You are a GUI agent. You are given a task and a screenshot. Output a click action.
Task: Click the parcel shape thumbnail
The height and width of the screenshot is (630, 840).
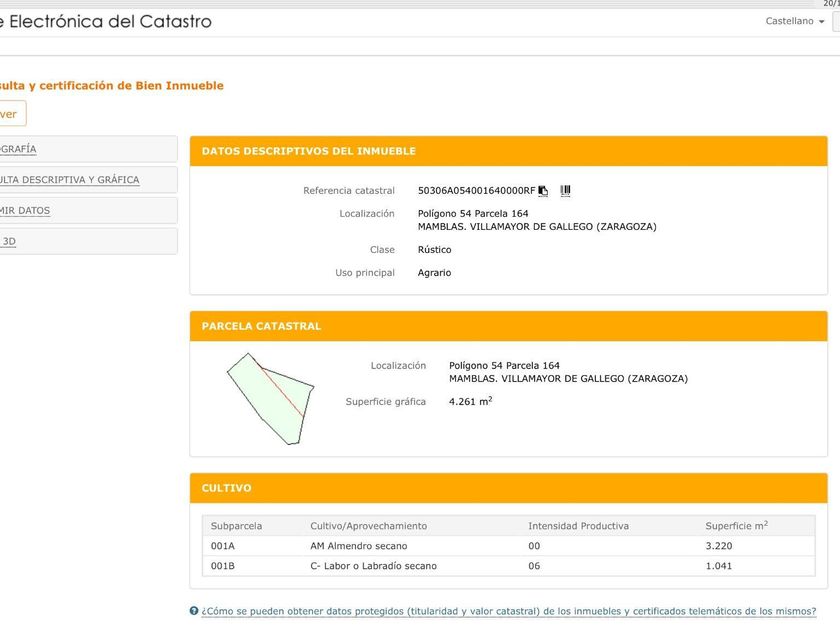point(271,398)
